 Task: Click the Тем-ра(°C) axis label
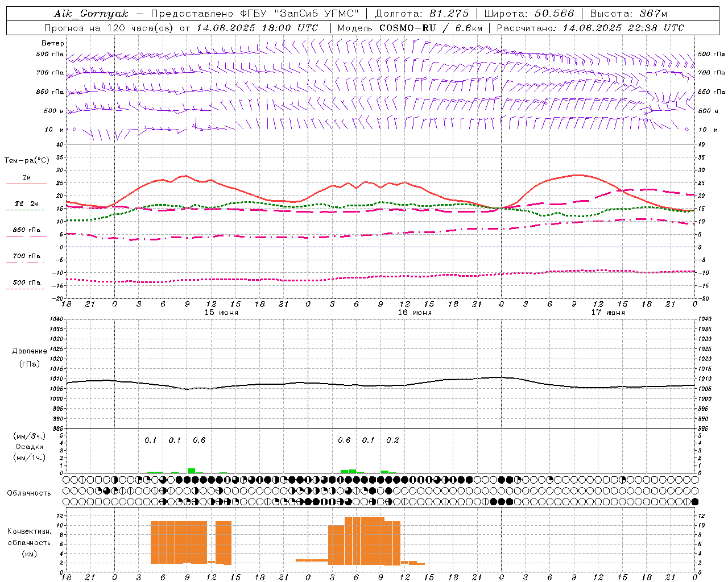27,160
